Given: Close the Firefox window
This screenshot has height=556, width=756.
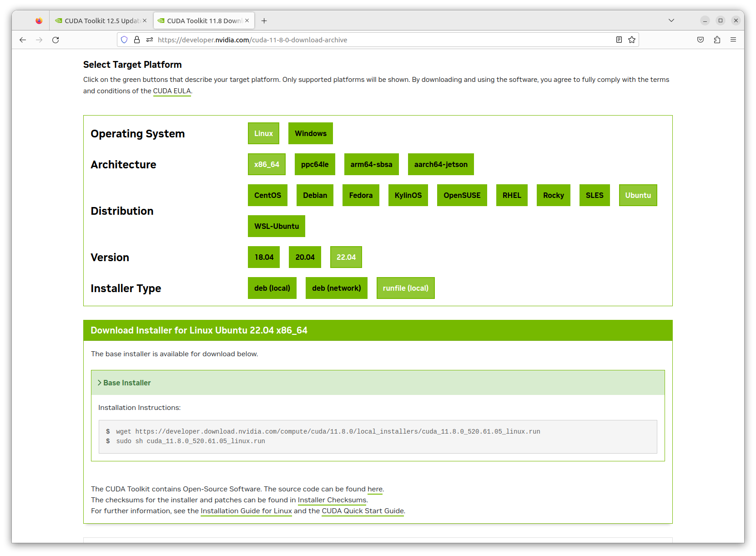Looking at the screenshot, I should click(x=736, y=20).
